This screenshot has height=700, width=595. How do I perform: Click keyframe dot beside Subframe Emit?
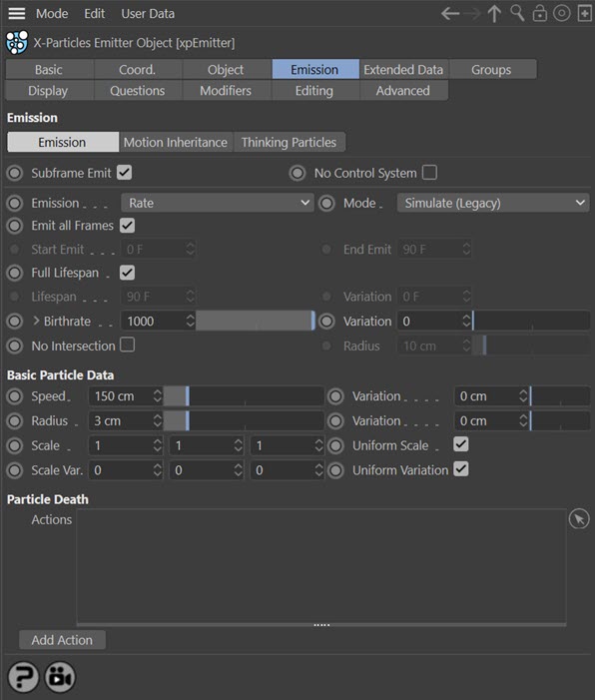[x=15, y=173]
